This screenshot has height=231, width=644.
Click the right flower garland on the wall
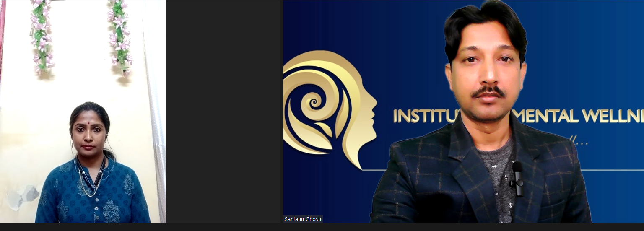[119, 38]
